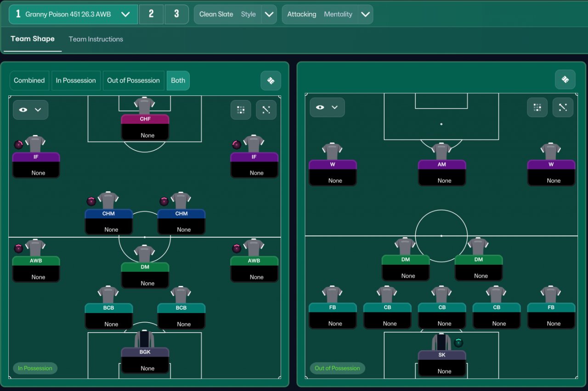Screen dimensions: 588x391
Task: Select the left-flank FB position card
Action: [x=333, y=315]
